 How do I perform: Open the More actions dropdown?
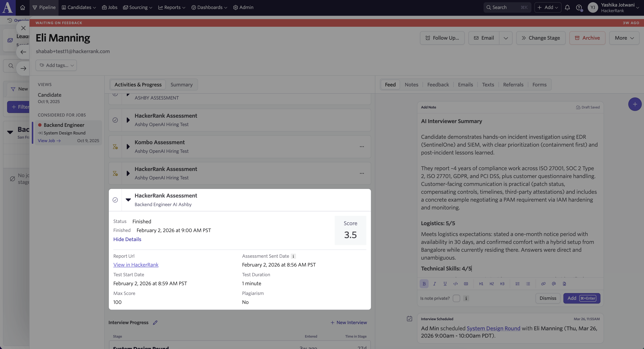pyautogui.click(x=624, y=38)
